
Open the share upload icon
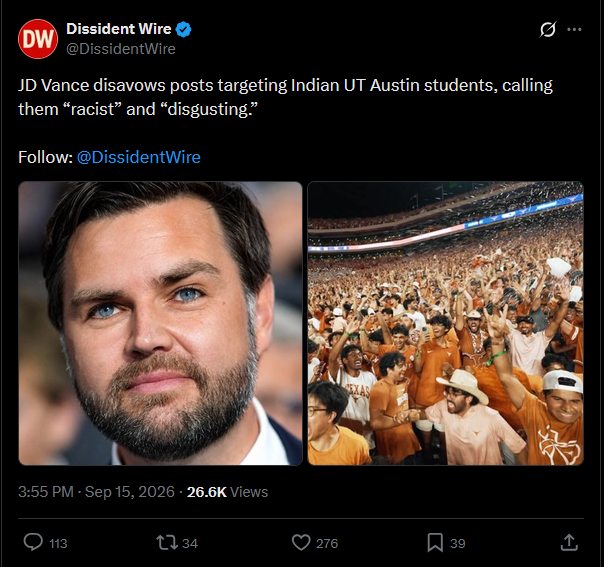569,542
